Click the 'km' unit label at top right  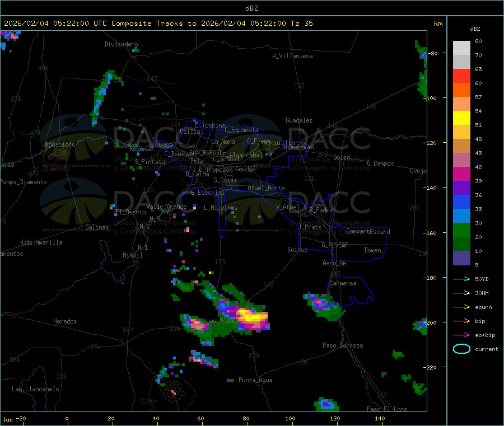tap(438, 24)
